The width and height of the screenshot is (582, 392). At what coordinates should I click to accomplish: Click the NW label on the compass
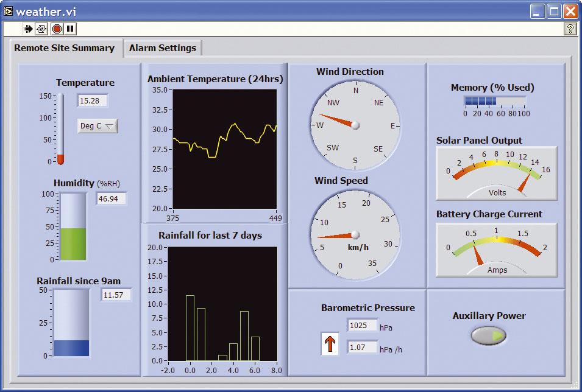[x=333, y=103]
